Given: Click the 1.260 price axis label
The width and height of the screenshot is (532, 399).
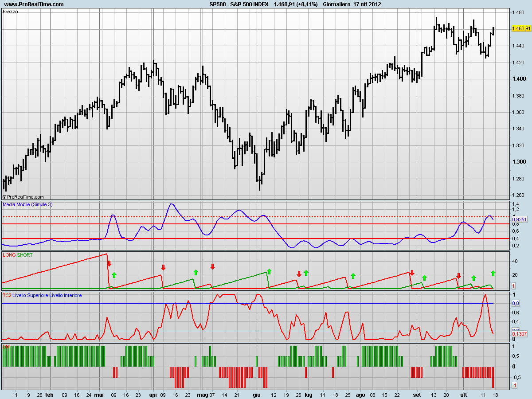Looking at the screenshot, I should [x=518, y=195].
